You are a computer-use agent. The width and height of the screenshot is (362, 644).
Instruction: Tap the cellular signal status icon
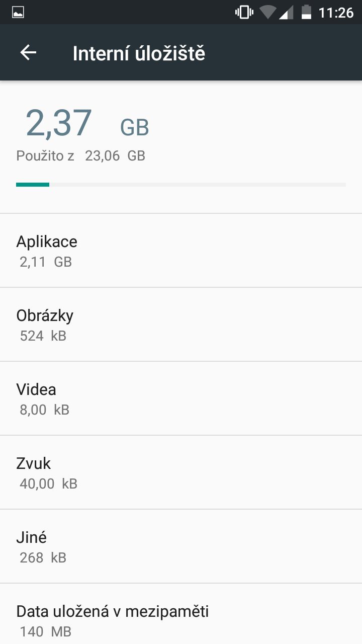click(286, 13)
